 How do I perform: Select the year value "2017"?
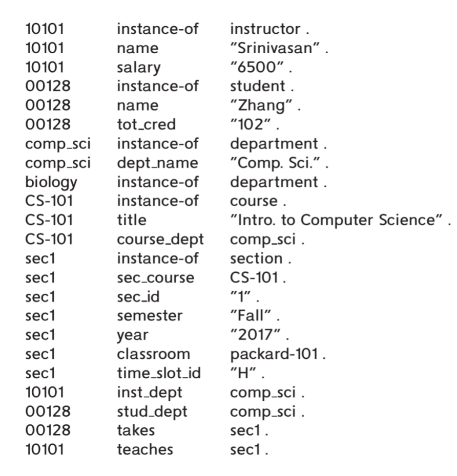tap(256, 335)
